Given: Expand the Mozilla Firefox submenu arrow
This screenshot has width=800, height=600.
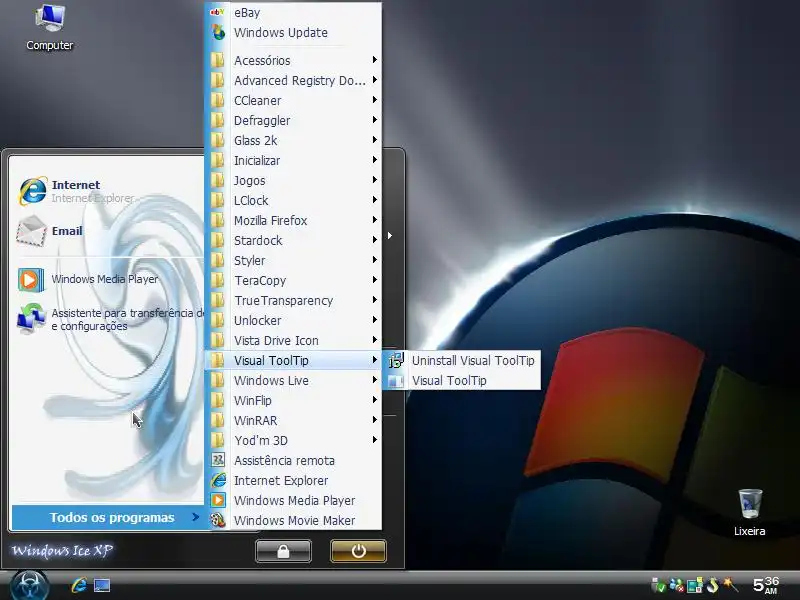Looking at the screenshot, I should click(x=374, y=220).
